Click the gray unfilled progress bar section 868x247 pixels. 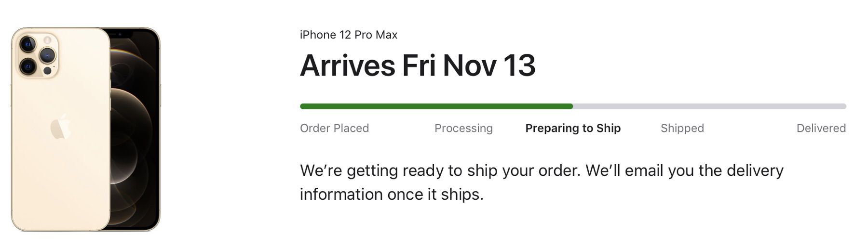click(x=709, y=106)
